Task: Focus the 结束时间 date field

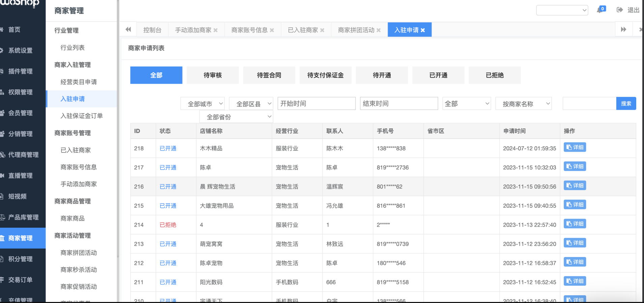Action: [399, 103]
